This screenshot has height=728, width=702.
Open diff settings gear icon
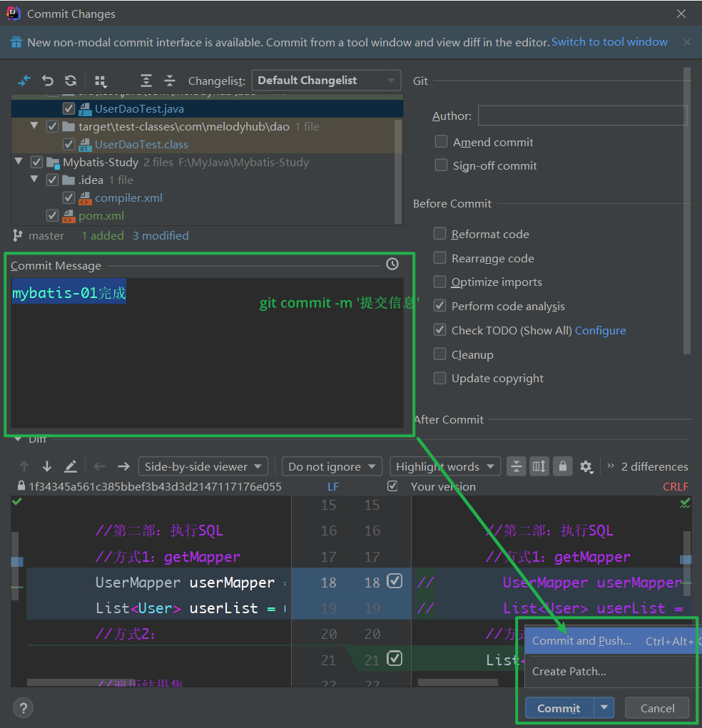(x=586, y=466)
